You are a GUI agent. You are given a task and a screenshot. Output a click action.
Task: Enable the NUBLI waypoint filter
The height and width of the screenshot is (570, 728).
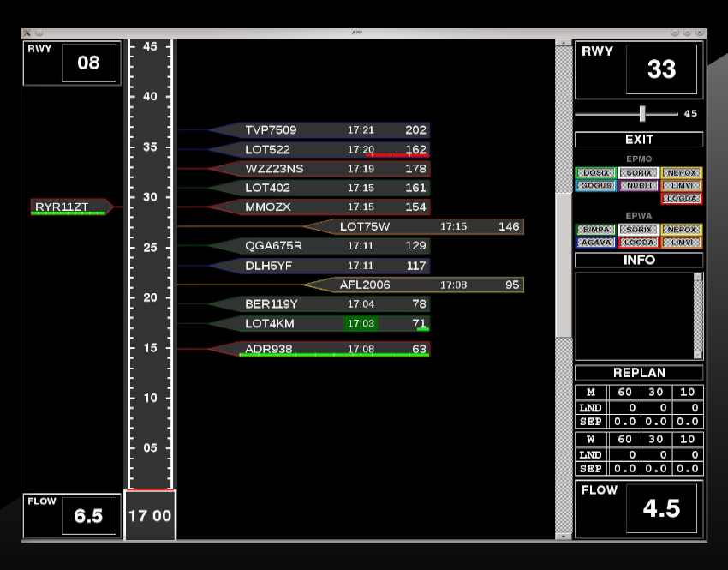pos(638,186)
